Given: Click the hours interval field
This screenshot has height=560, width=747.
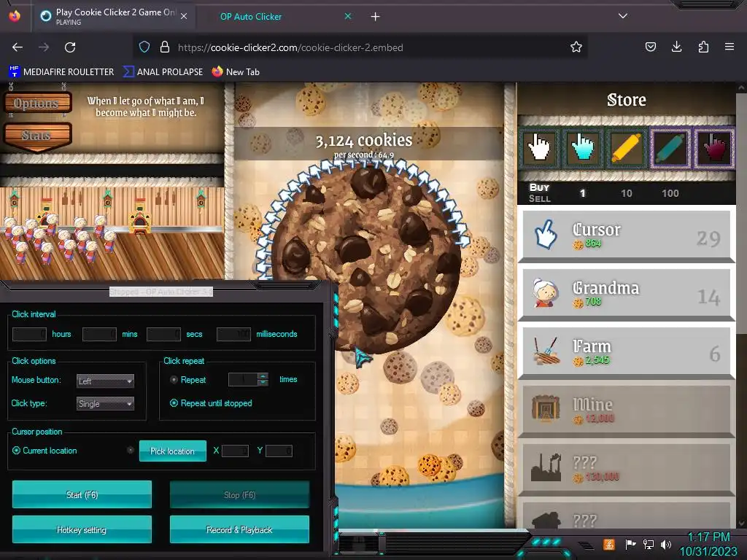Looking at the screenshot, I should 29,334.
